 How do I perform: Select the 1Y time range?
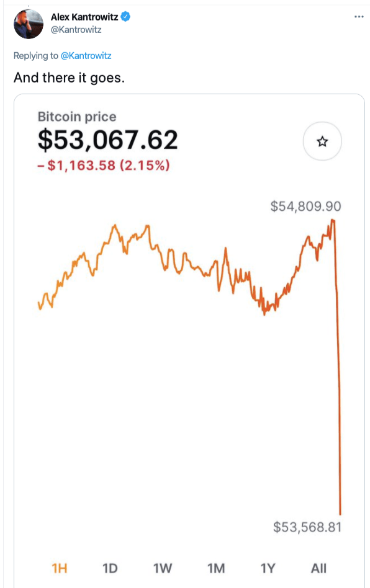pos(268,569)
